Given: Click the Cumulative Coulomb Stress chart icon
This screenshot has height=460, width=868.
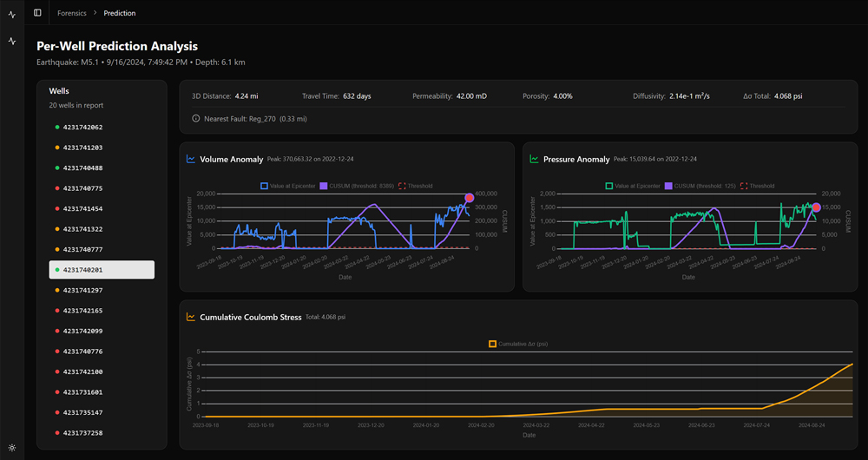Looking at the screenshot, I should point(191,318).
